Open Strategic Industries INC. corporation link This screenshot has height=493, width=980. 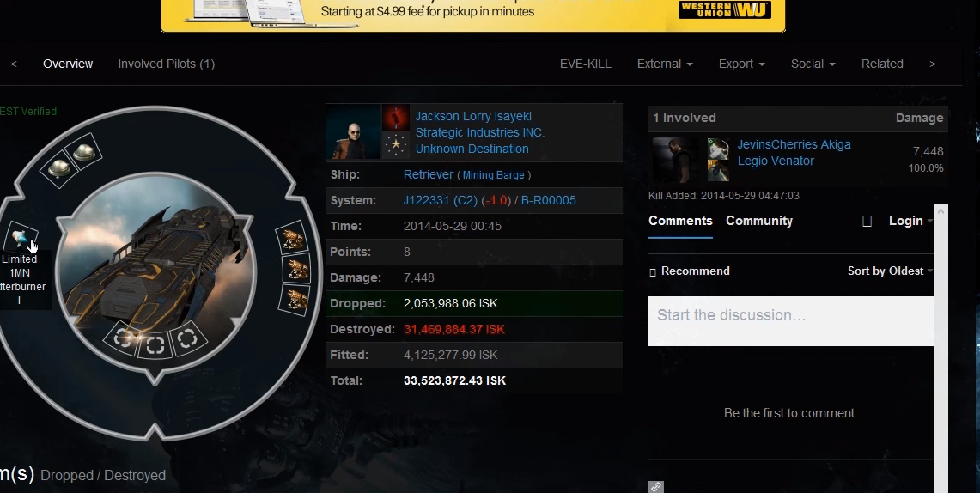(x=479, y=132)
